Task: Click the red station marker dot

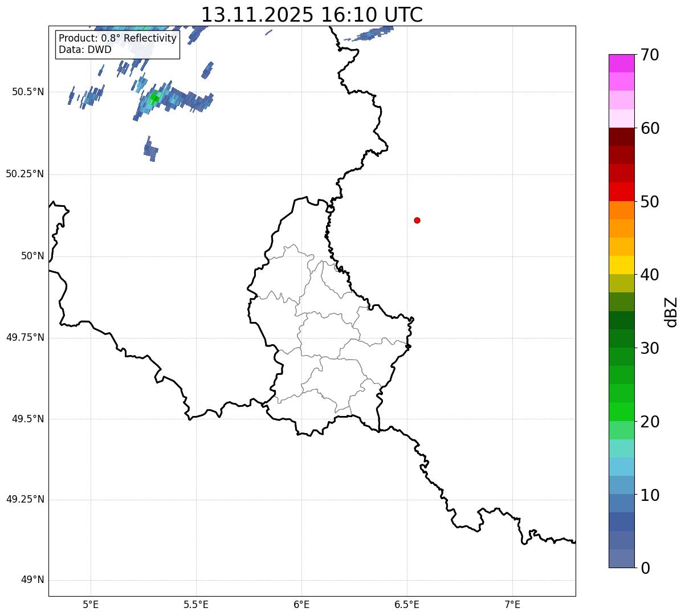Action: [x=417, y=220]
